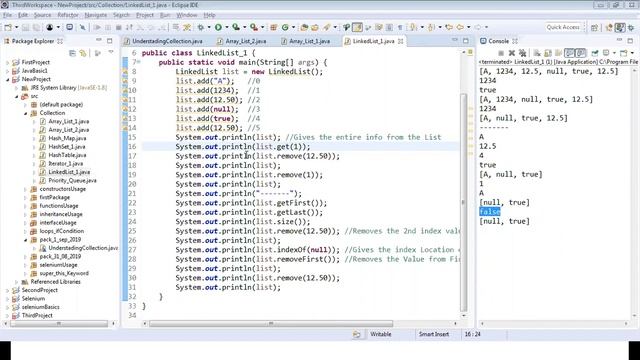Click the Suspend debug icon
The height and width of the screenshot is (360, 640).
[x=108, y=27]
